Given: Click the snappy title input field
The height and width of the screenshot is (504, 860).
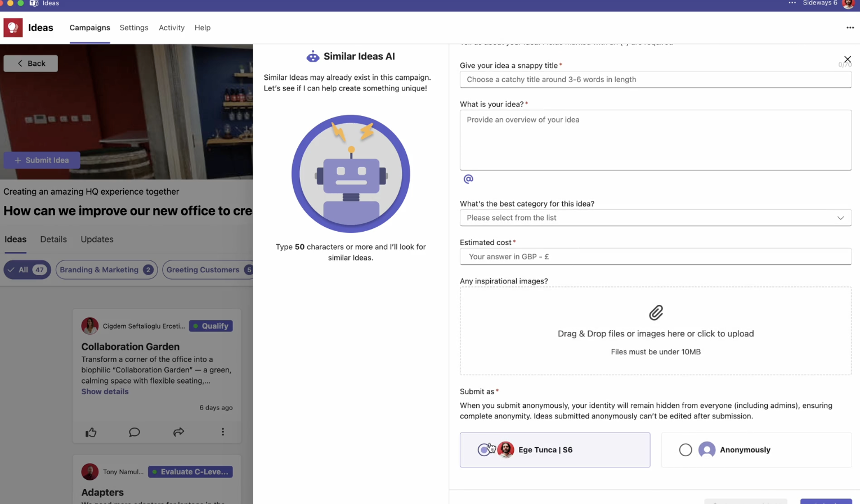Looking at the screenshot, I should (655, 79).
